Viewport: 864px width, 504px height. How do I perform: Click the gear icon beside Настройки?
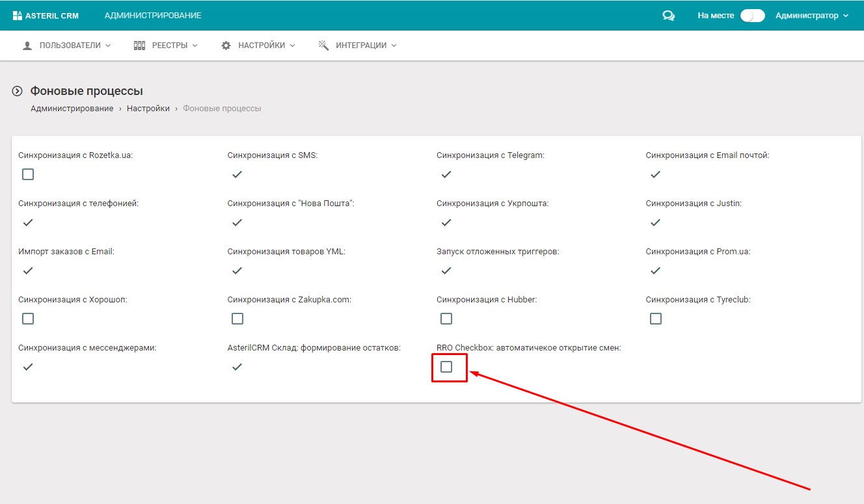coord(226,46)
